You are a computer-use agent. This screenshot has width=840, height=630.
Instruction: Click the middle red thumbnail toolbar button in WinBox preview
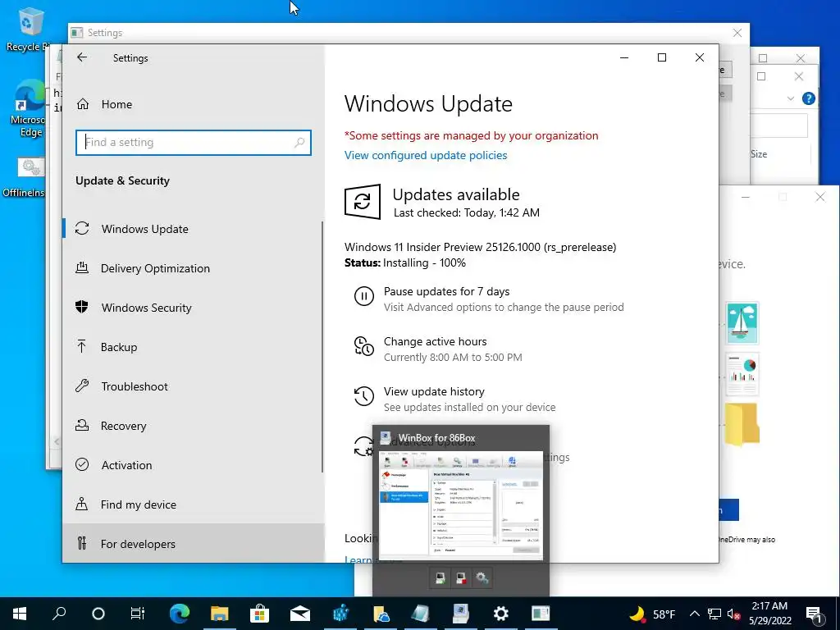[x=461, y=578]
